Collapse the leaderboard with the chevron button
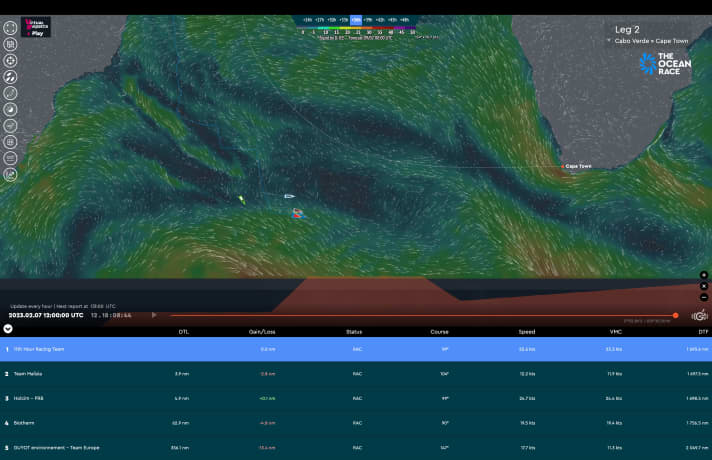This screenshot has height=460, width=712. [x=8, y=329]
